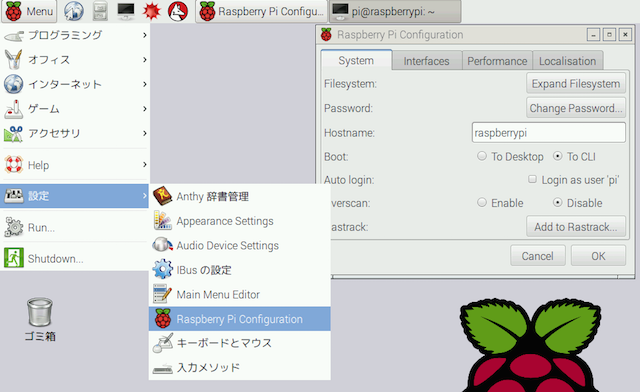Viewport: 640px width, 392px height.
Task: Select the Shutdown... menu entry
Action: 74,258
